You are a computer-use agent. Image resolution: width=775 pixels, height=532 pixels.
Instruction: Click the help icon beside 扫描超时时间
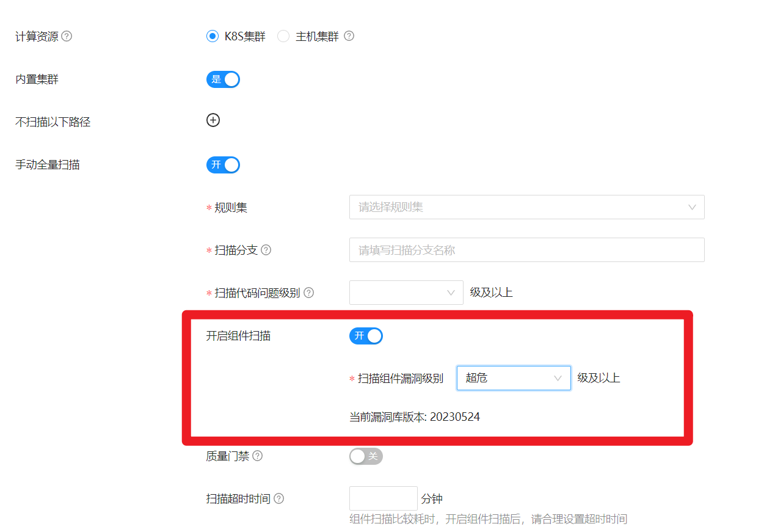pos(278,498)
